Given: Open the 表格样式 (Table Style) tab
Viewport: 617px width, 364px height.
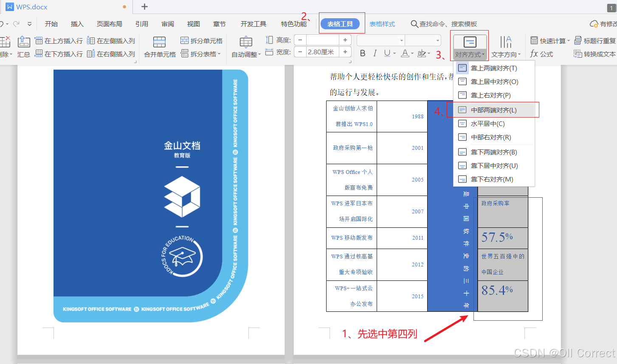Looking at the screenshot, I should pyautogui.click(x=382, y=24).
